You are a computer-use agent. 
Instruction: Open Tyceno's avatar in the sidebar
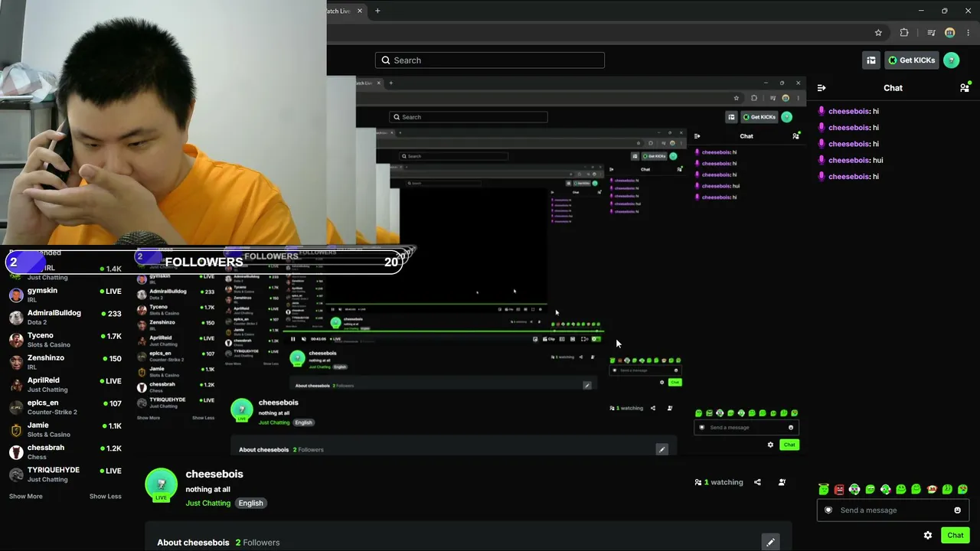16,340
